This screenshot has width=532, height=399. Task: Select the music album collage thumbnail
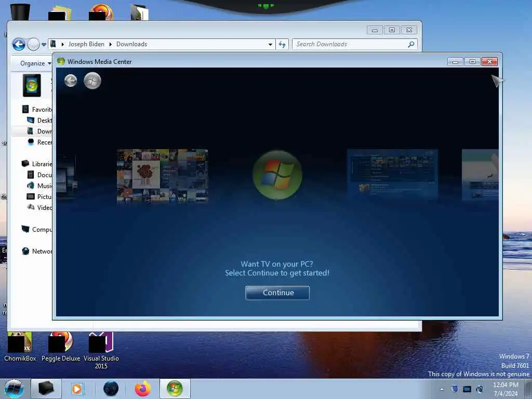tap(162, 176)
